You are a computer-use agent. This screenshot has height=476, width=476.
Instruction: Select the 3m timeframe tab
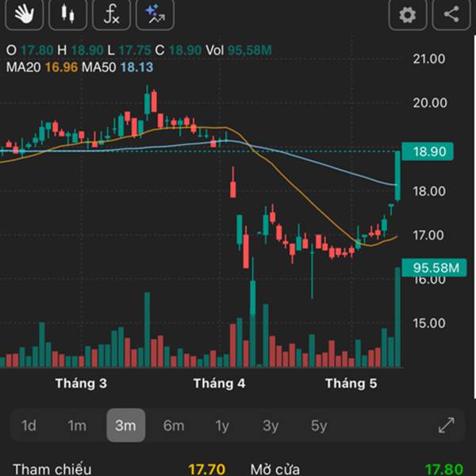click(x=125, y=425)
